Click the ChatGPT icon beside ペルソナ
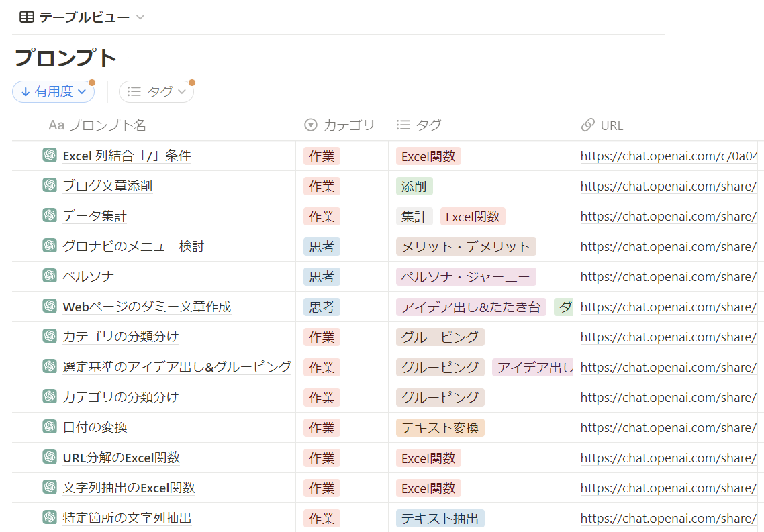This screenshot has height=532, width=764. point(49,276)
